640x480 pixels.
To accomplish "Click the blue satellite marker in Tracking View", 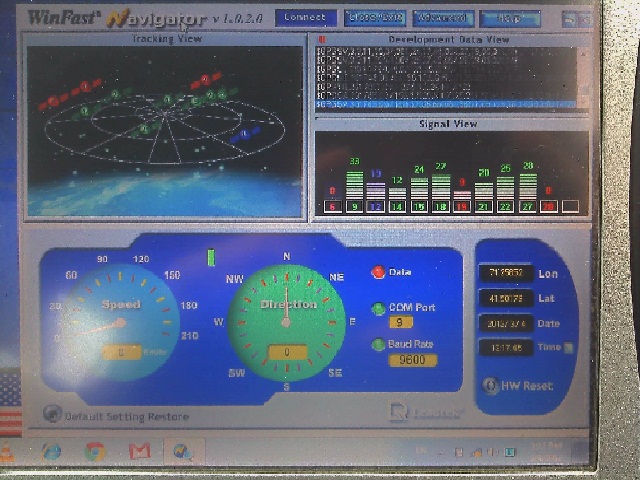I will tap(245, 134).
